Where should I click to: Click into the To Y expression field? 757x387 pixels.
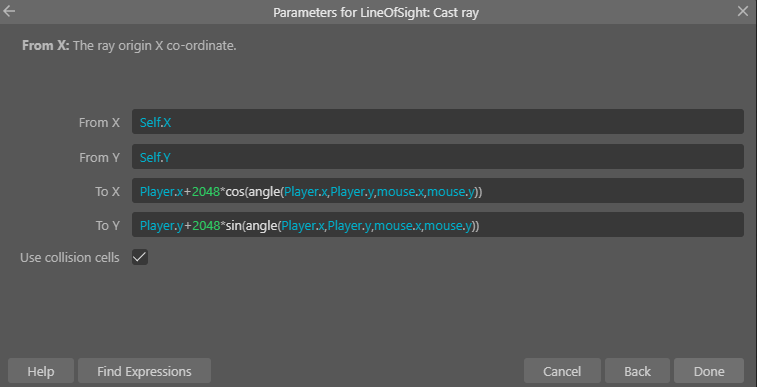(437, 224)
